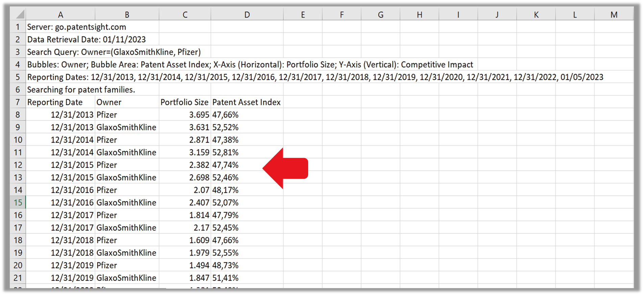This screenshot has width=644, height=295.
Task: Click portfolio size value 2.17
Action: point(185,227)
